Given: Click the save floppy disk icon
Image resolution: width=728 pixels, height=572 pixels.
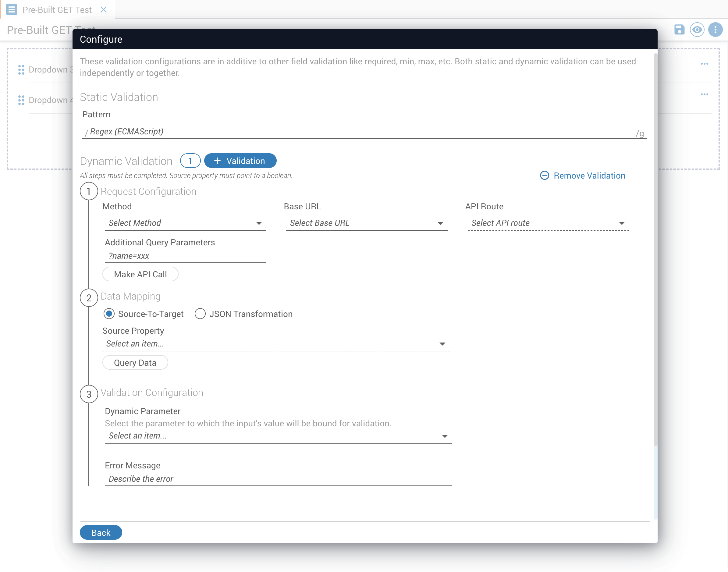Looking at the screenshot, I should point(679,30).
